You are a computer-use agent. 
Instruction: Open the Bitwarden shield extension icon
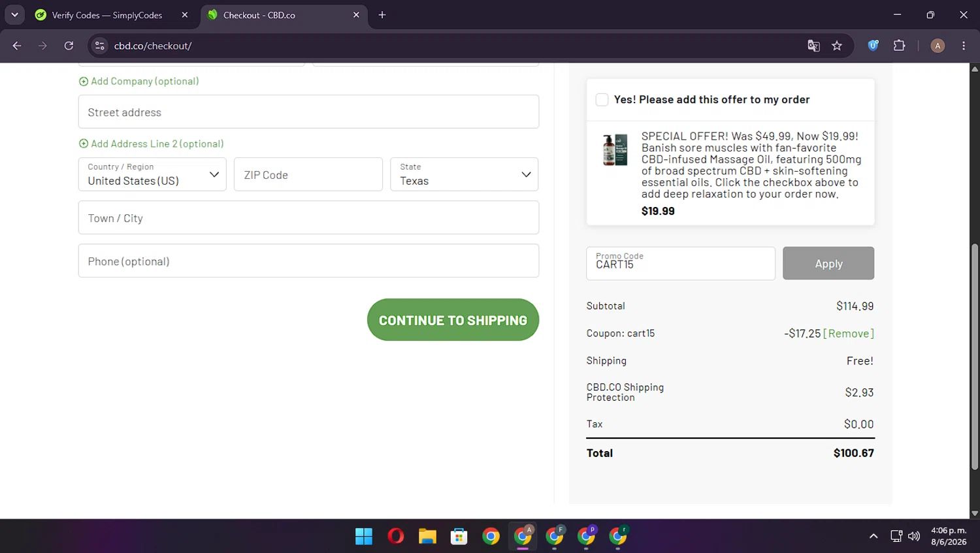click(874, 46)
